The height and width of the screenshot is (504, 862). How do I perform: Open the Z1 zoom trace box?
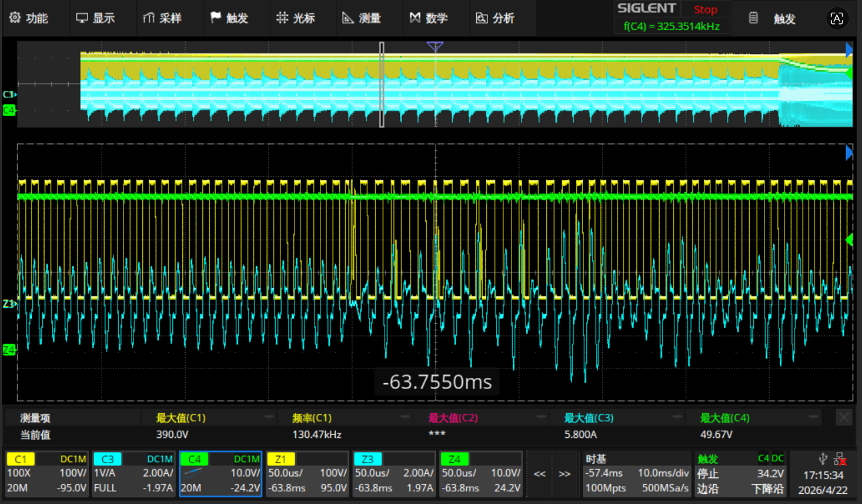point(308,473)
